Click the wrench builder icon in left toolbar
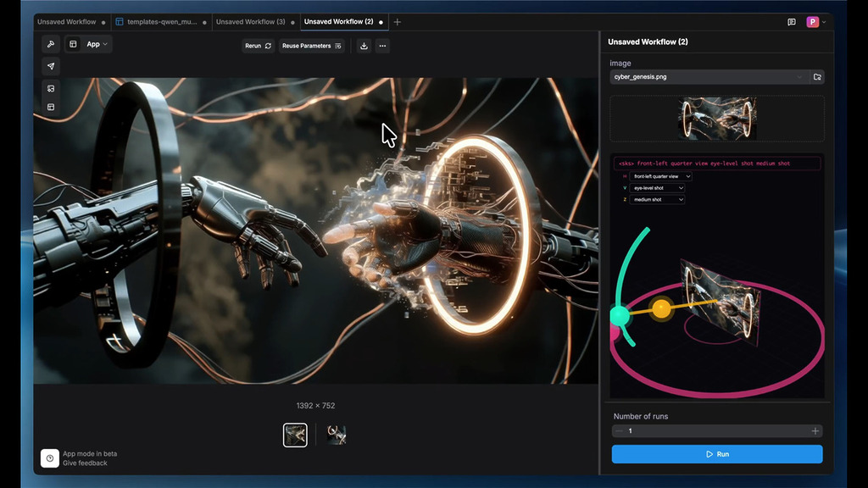The width and height of the screenshot is (868, 488). pos(51,44)
